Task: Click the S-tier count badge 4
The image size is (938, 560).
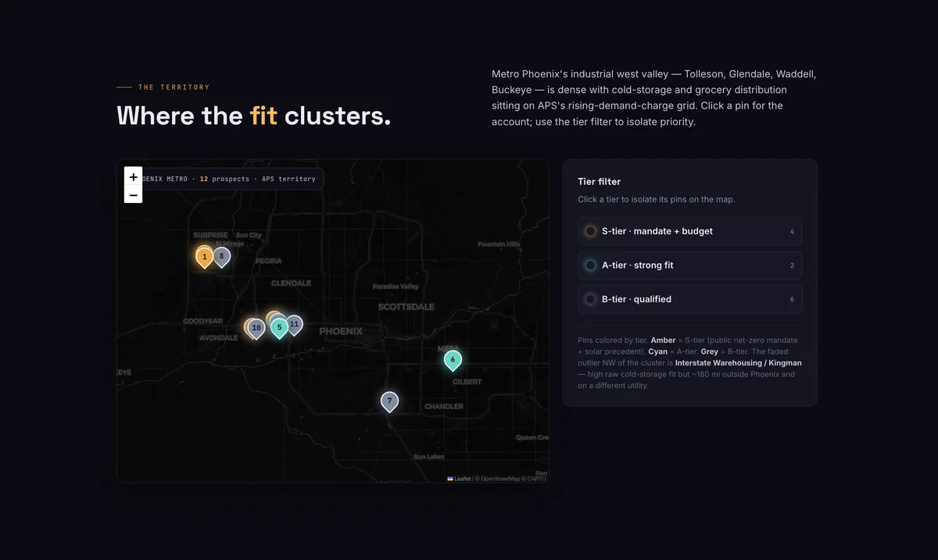Action: [x=792, y=232]
